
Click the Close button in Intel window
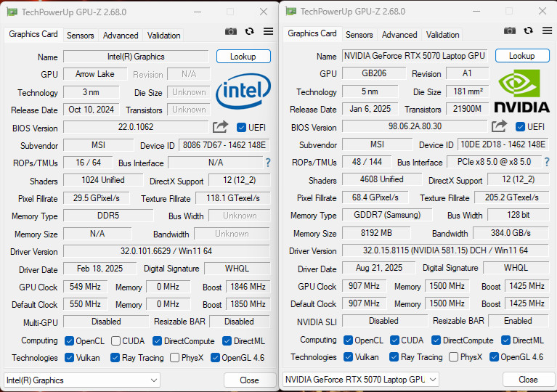[249, 380]
